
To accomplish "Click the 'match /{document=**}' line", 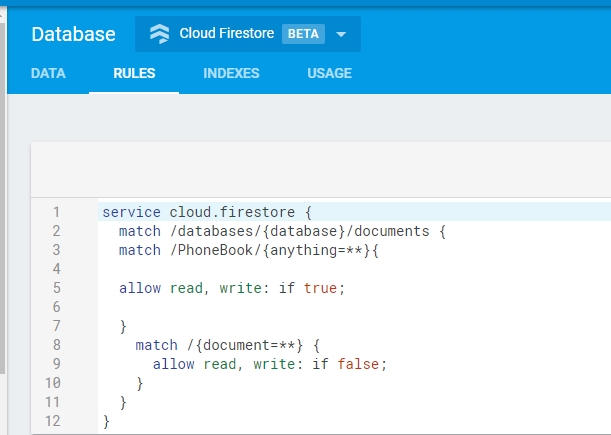I will click(x=227, y=345).
